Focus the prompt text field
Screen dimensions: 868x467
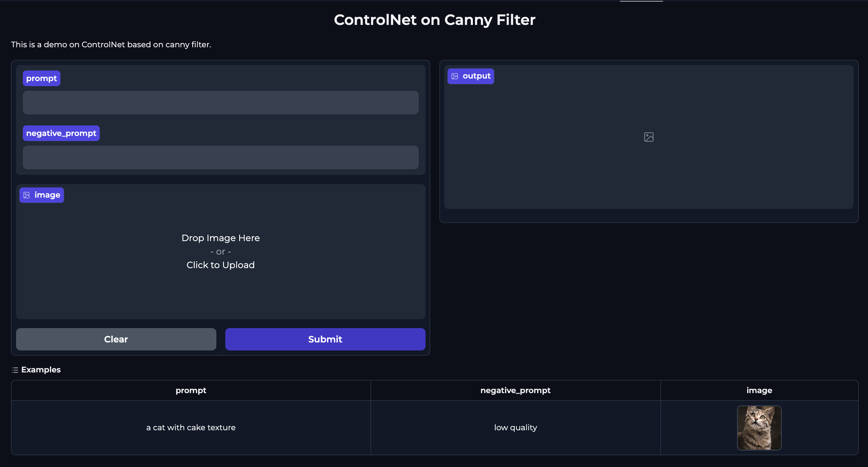tap(221, 103)
